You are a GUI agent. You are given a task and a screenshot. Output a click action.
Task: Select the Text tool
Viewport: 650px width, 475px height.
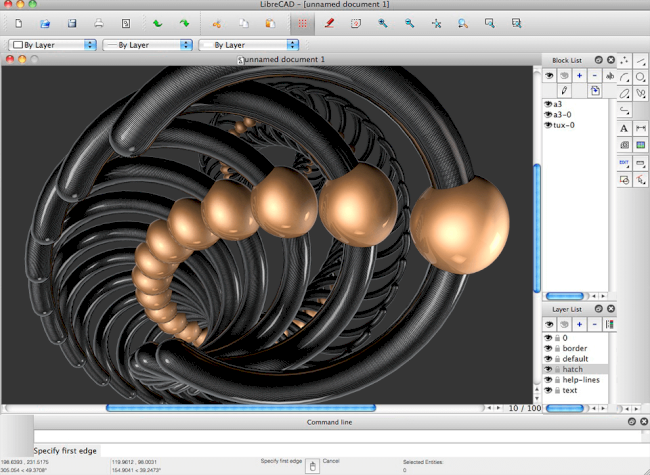point(624,128)
